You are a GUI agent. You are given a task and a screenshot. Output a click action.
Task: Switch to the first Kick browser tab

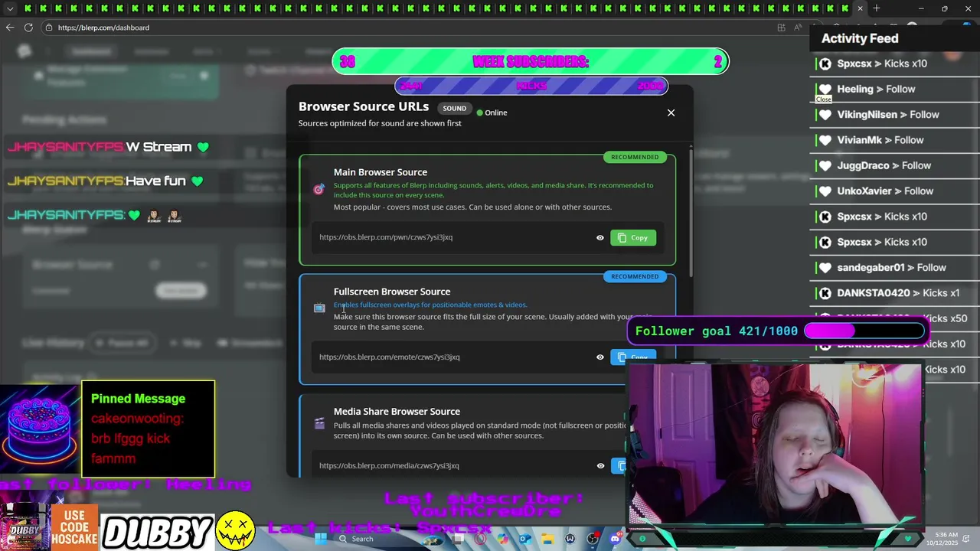[29, 8]
